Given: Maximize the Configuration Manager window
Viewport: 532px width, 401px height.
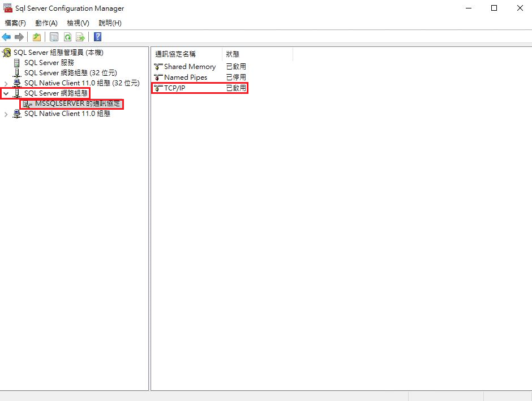Looking at the screenshot, I should coord(494,8).
